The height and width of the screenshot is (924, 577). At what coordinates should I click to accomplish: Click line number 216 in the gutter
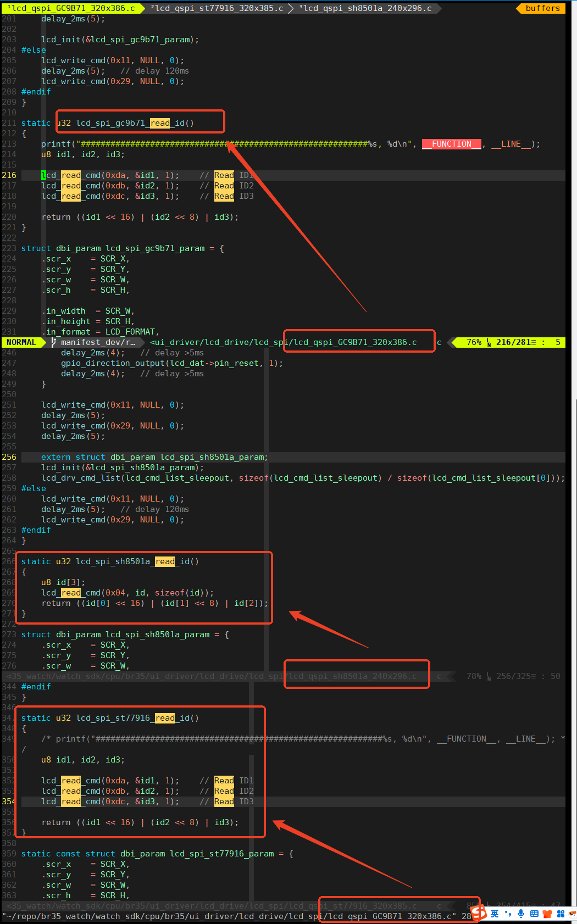pyautogui.click(x=9, y=175)
